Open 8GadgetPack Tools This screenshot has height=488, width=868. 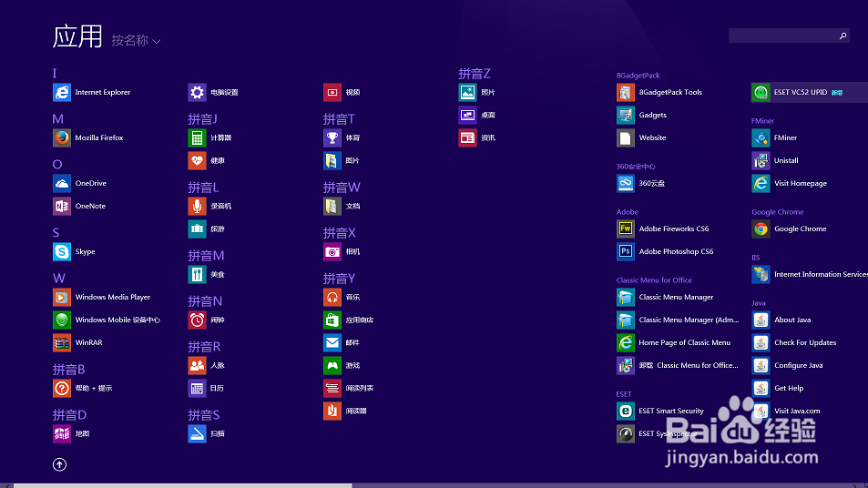(659, 92)
